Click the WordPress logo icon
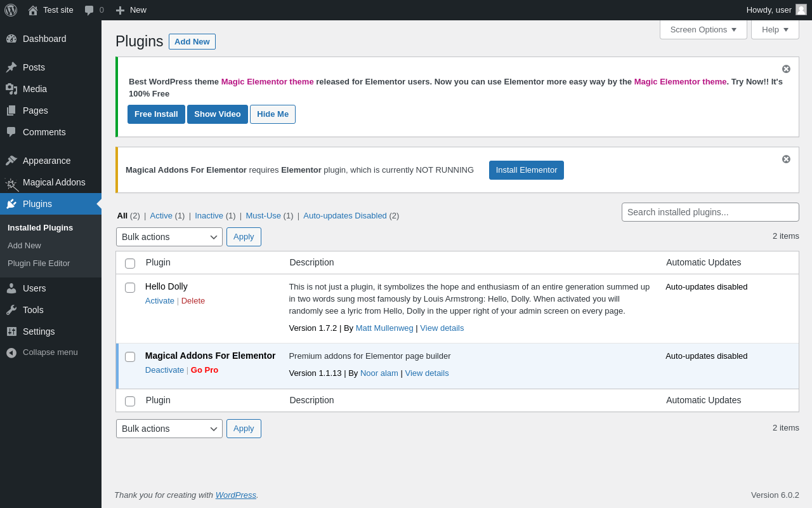The width and height of the screenshot is (812, 508). (11, 10)
